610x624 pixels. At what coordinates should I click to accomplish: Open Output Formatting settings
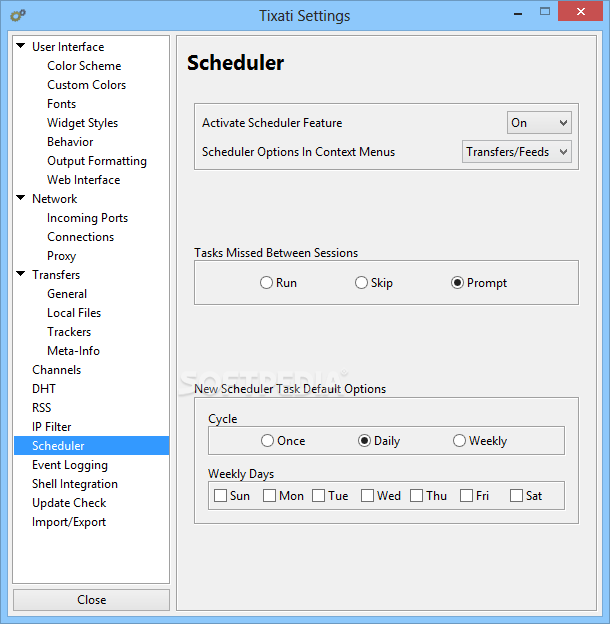pyautogui.click(x=97, y=161)
